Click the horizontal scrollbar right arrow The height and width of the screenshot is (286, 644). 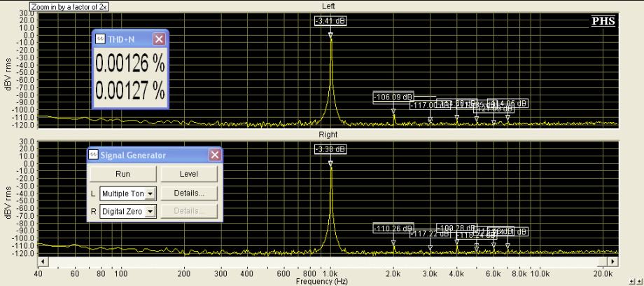(612, 261)
